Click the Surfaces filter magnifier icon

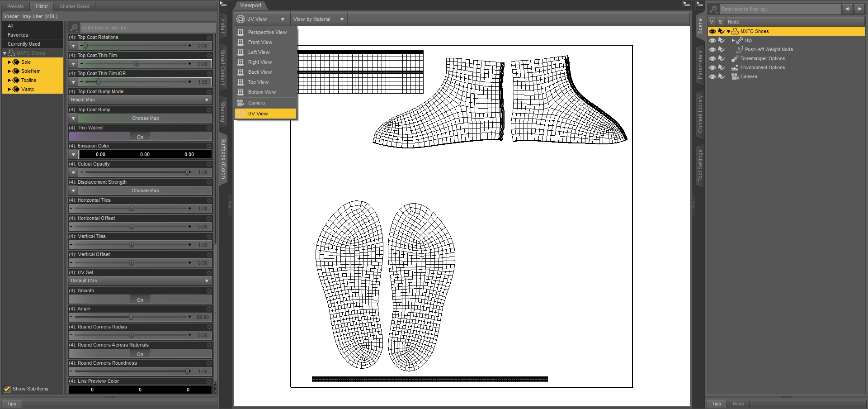point(74,28)
